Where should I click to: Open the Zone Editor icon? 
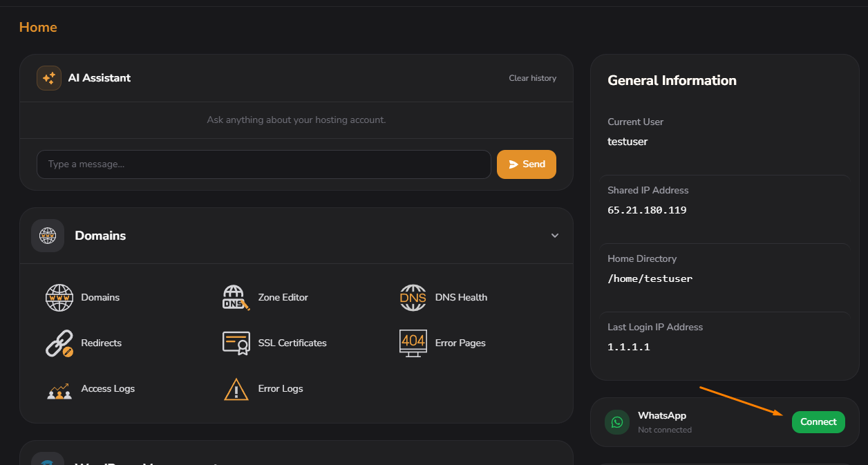click(236, 298)
